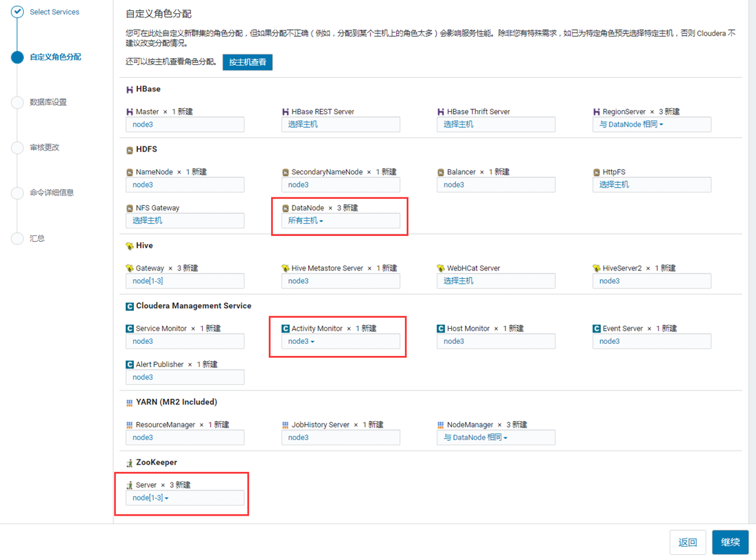Click the icon beside DataNode role
Image resolution: width=756 pixels, height=560 pixels.
[285, 208]
